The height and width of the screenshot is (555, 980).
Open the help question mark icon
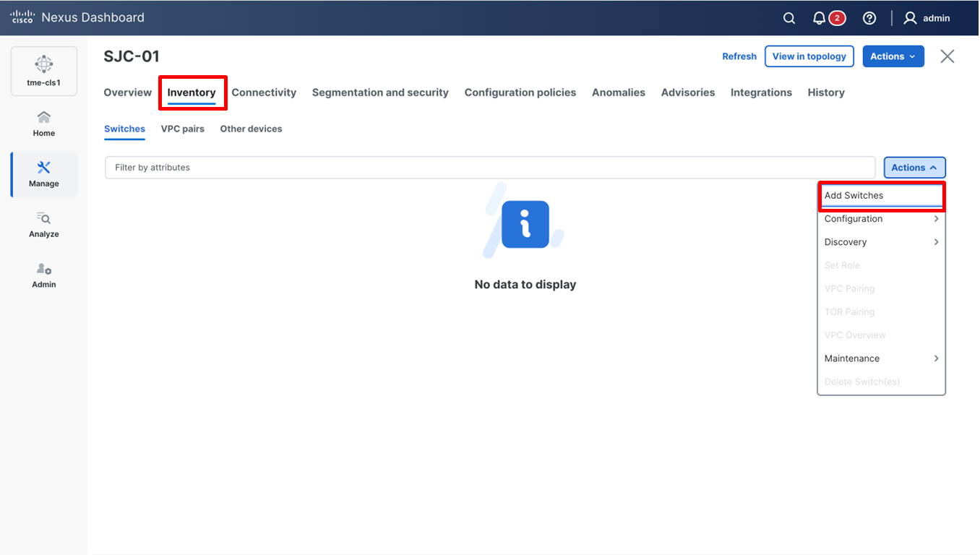click(869, 17)
